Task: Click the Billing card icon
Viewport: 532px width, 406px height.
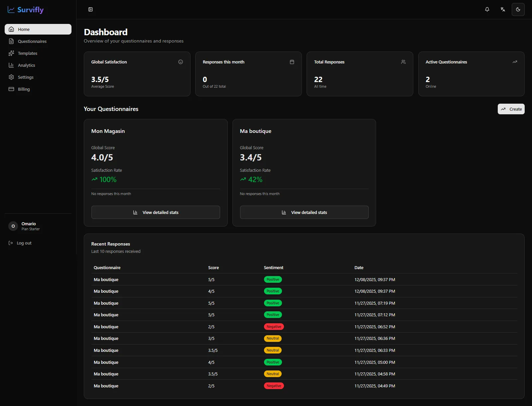Action: coord(11,89)
